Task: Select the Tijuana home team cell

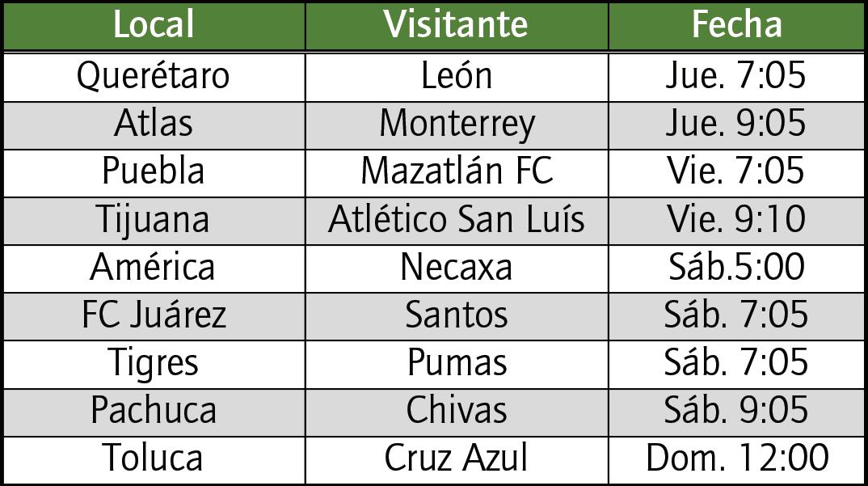Action: click(x=154, y=221)
